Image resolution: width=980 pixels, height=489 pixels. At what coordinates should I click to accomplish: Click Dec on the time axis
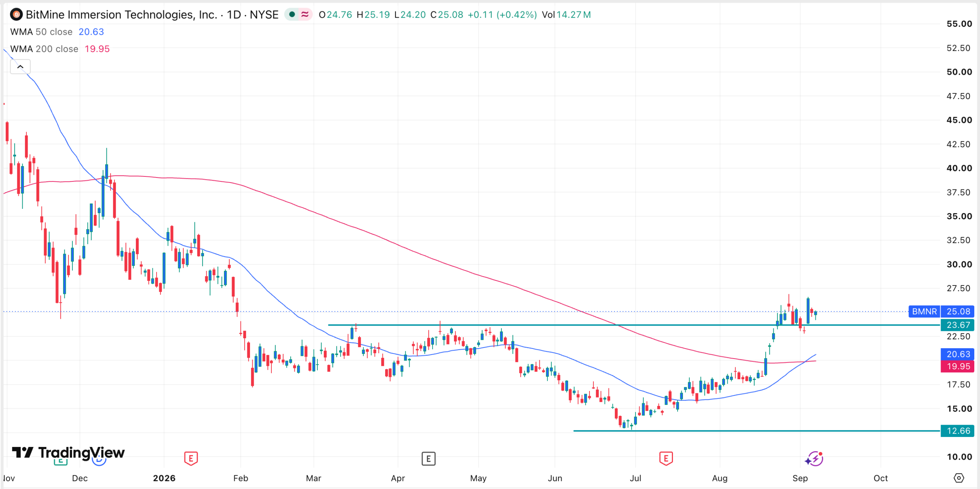[80, 478]
